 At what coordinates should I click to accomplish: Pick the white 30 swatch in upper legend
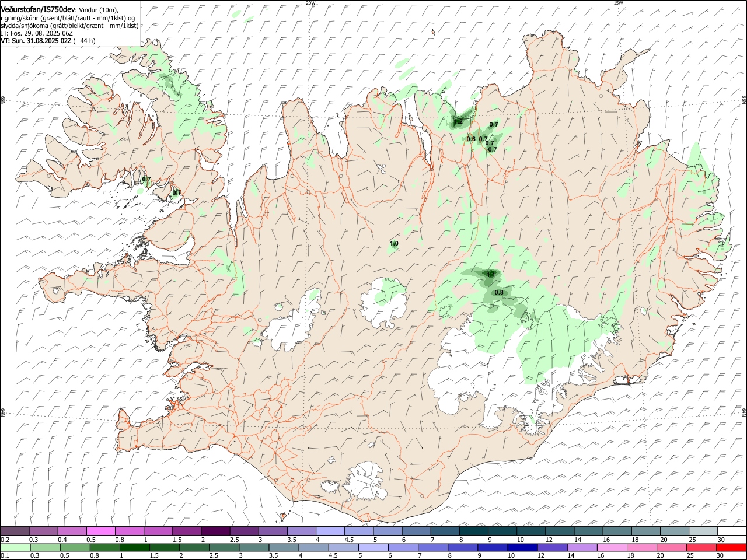tap(732, 531)
